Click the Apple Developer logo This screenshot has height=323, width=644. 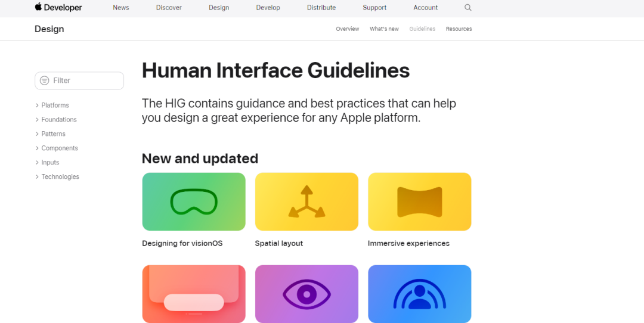tap(58, 7)
